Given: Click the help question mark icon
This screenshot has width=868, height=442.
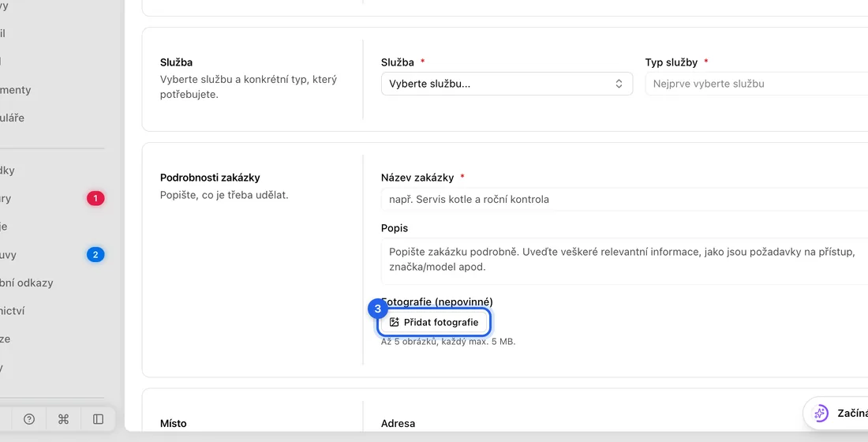Looking at the screenshot, I should 29,419.
